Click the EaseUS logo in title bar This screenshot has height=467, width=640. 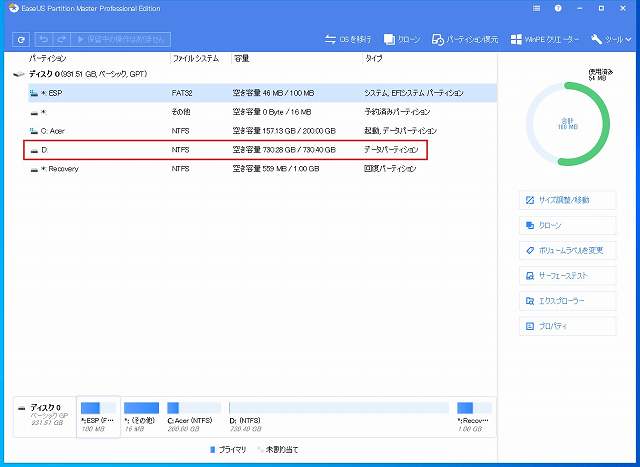[x=13, y=8]
